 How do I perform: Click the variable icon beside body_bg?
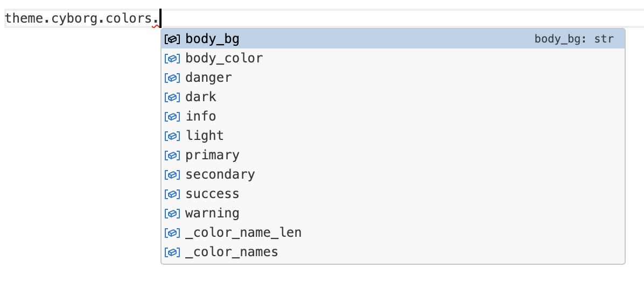[x=172, y=39]
